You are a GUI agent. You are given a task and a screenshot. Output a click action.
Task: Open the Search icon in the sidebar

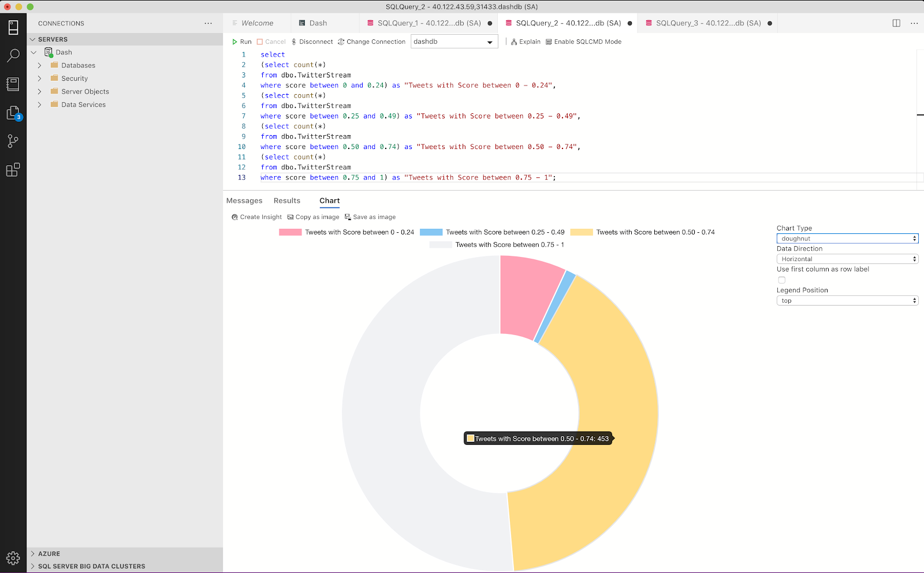pos(13,55)
